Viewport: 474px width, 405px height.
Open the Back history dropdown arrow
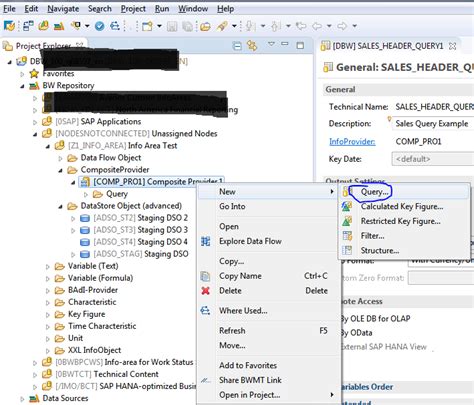click(329, 26)
